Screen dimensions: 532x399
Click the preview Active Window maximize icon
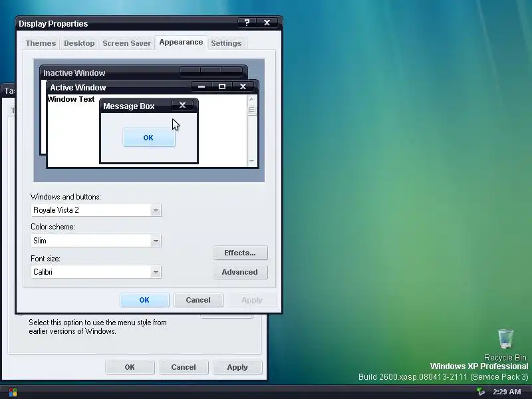point(222,86)
